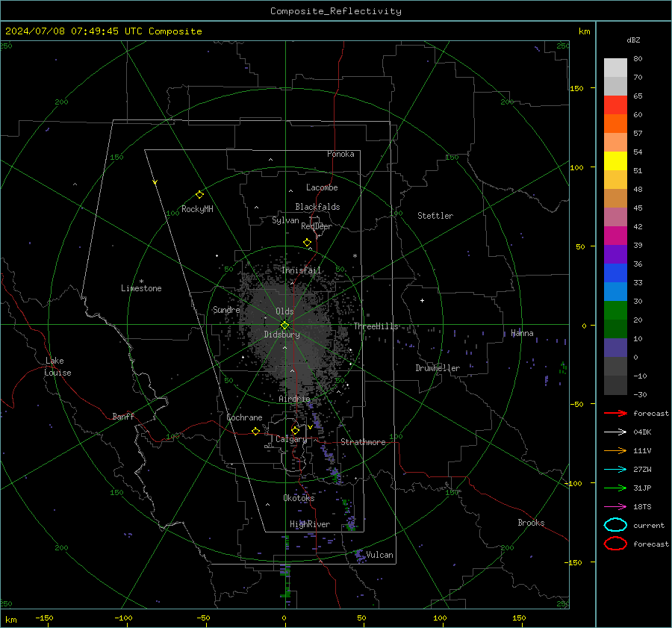Click the Lacombe city label
This screenshot has width=672, height=628.
[x=322, y=187]
